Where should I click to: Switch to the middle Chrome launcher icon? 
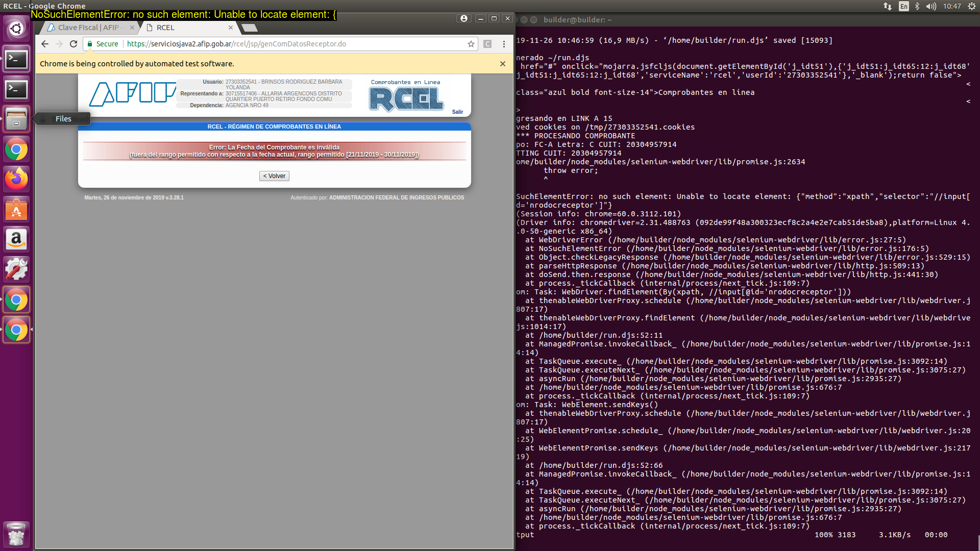[16, 299]
